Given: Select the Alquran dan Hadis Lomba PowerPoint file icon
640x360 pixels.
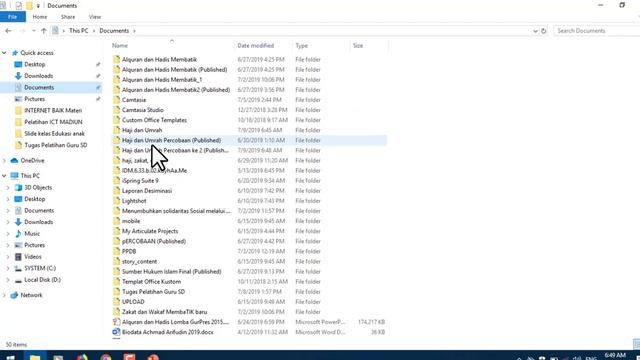Looking at the screenshot, I should click(x=116, y=322).
